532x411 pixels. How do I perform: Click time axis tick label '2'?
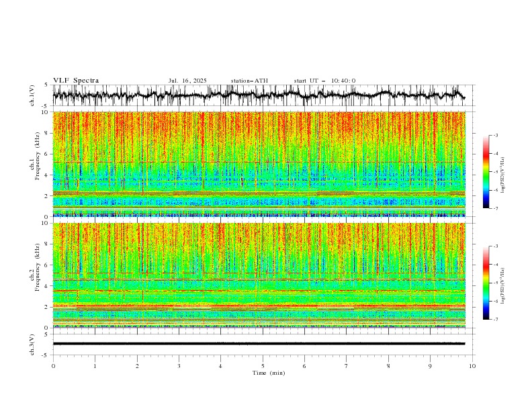pos(137,366)
